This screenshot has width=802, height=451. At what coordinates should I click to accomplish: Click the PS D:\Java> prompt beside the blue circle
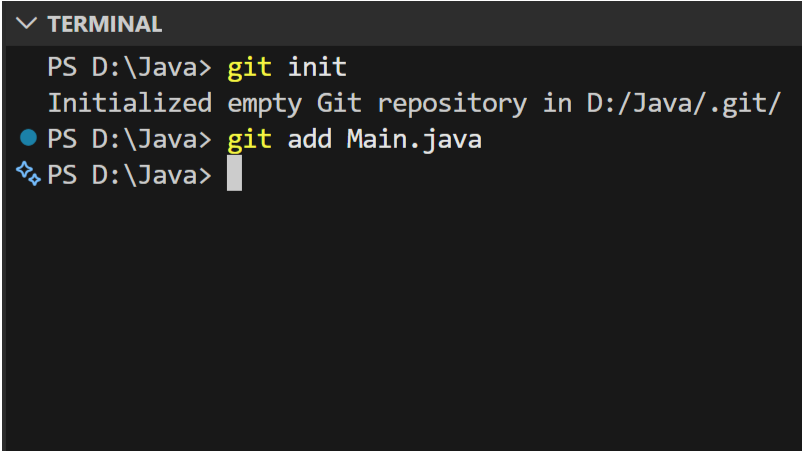click(x=129, y=139)
